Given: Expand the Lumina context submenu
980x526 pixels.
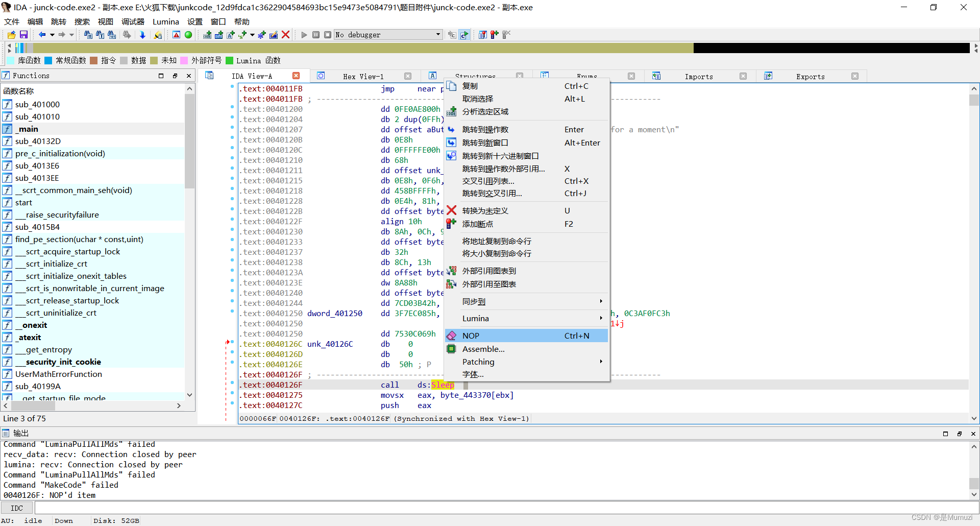Looking at the screenshot, I should click(526, 318).
